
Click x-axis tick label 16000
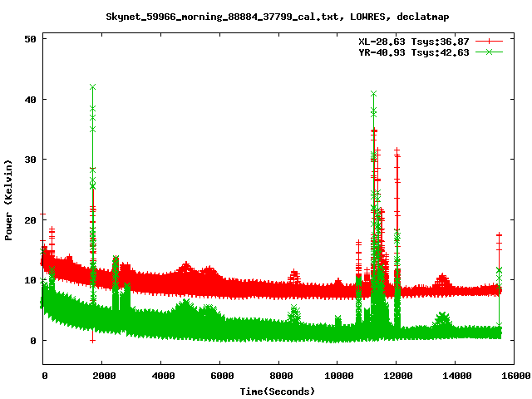516,376
